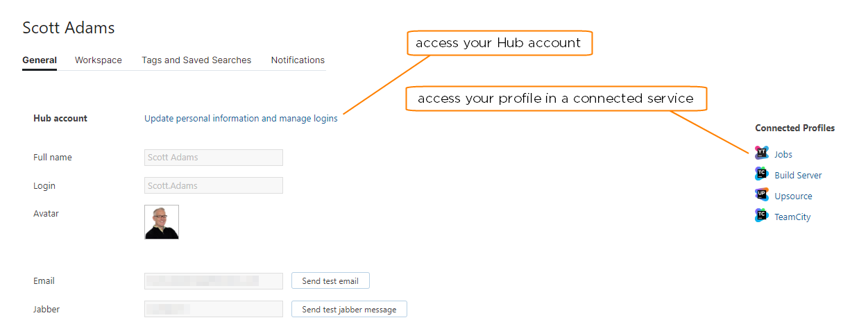The image size is (868, 336).
Task: Click the Full name input field
Action: (x=214, y=158)
